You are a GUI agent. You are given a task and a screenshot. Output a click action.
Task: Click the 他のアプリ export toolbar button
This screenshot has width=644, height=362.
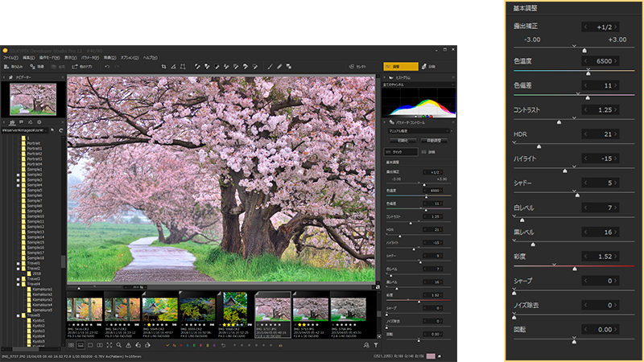[82, 67]
